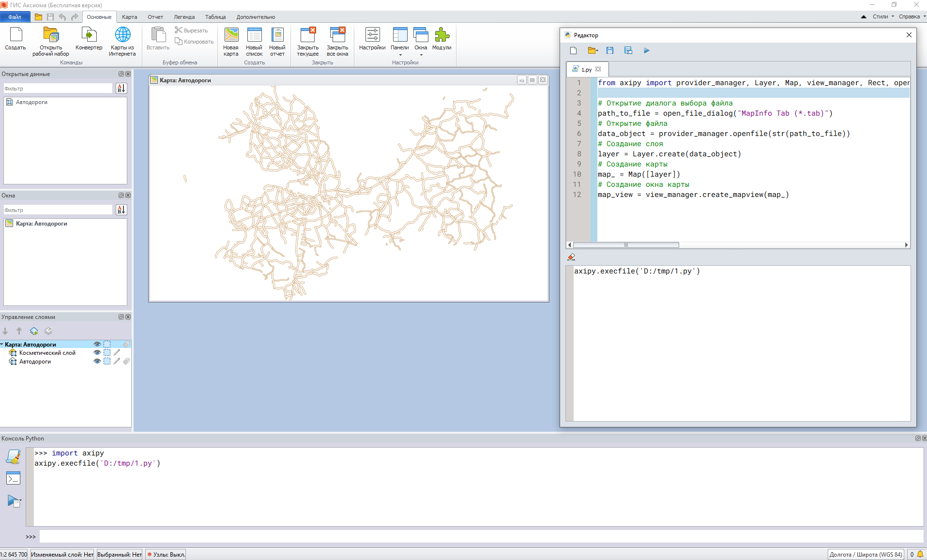Click Вырезать (cut) in clipboard group
This screenshot has height=560, width=927.
click(x=192, y=30)
